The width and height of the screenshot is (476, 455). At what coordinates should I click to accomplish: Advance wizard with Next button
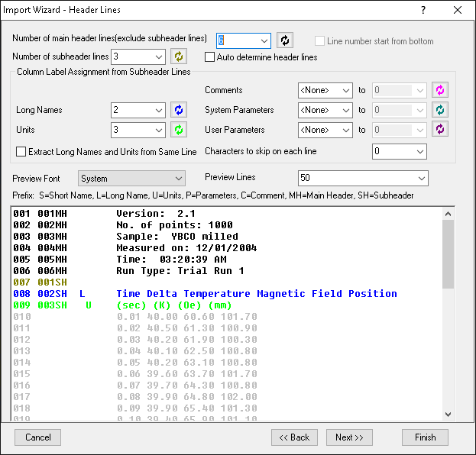(x=349, y=437)
